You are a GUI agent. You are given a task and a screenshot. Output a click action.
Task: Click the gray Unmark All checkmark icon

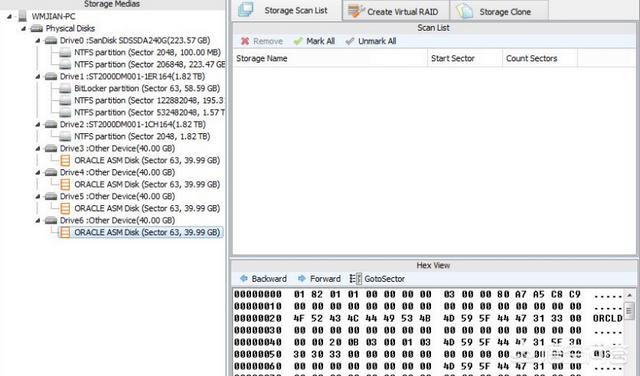coord(350,41)
